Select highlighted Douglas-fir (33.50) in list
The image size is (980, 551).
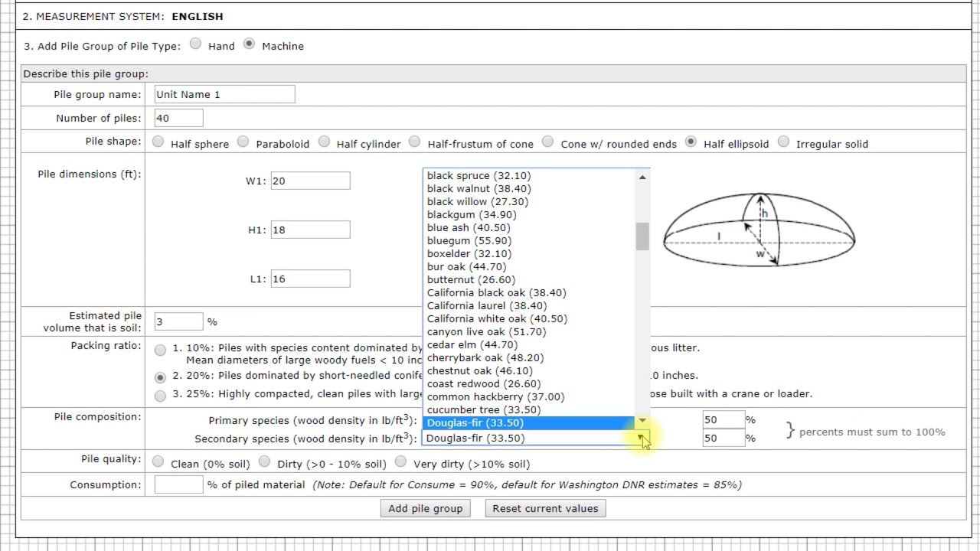(529, 422)
